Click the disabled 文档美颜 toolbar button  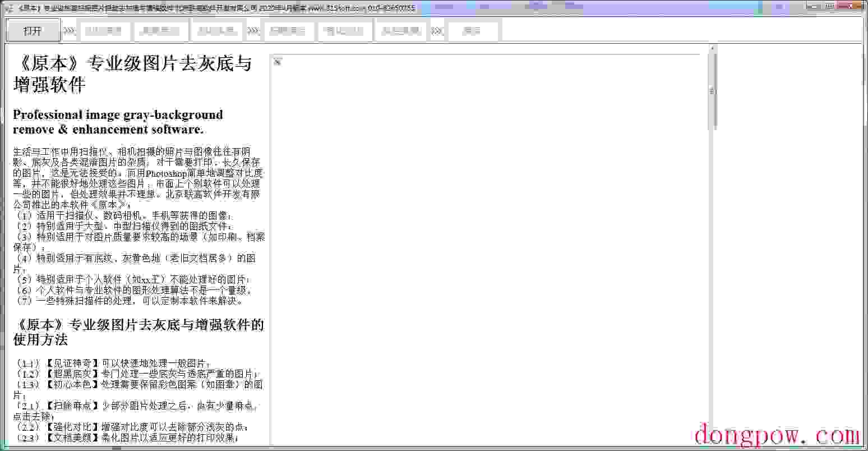pyautogui.click(x=401, y=31)
